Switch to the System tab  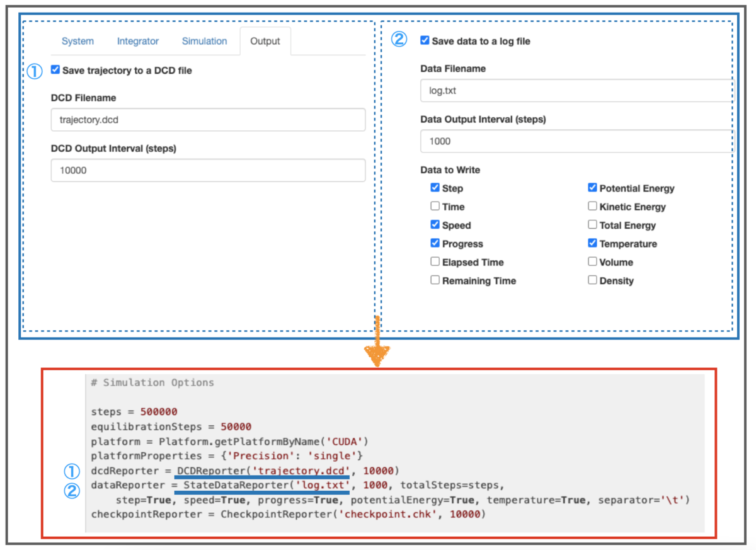(77, 42)
